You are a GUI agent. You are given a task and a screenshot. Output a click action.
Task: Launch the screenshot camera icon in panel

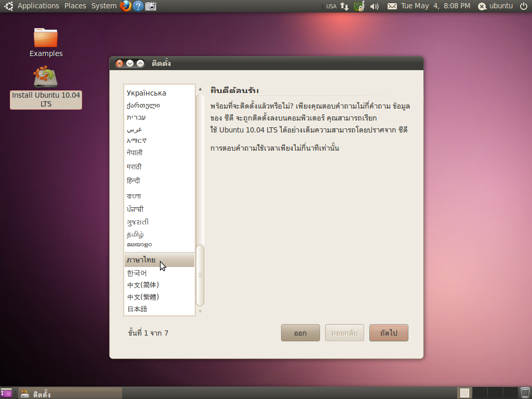point(151,6)
